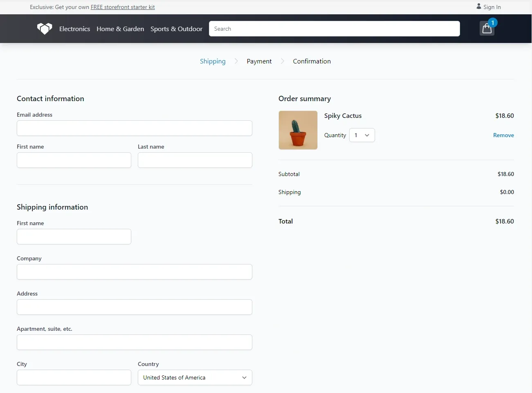Click the Contact information heading

[50, 99]
